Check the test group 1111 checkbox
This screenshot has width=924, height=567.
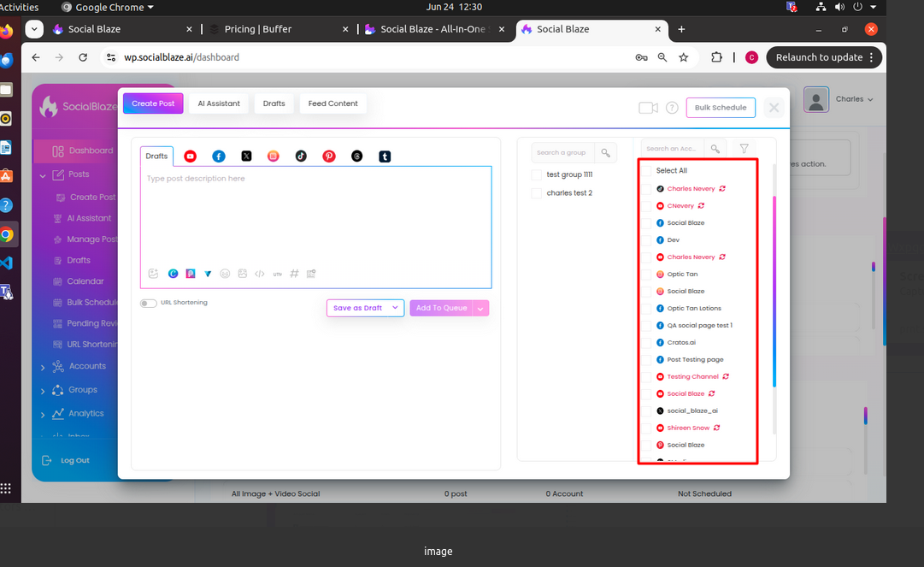536,175
